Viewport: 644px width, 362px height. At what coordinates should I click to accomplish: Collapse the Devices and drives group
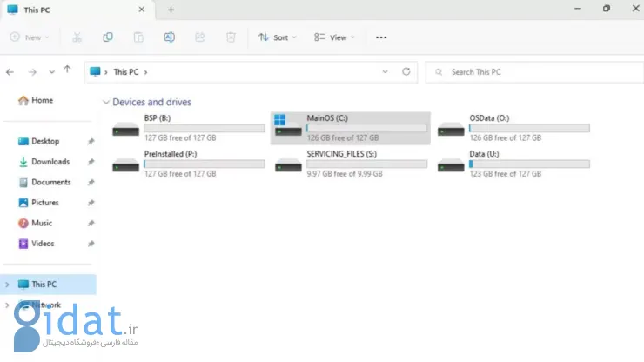(106, 103)
